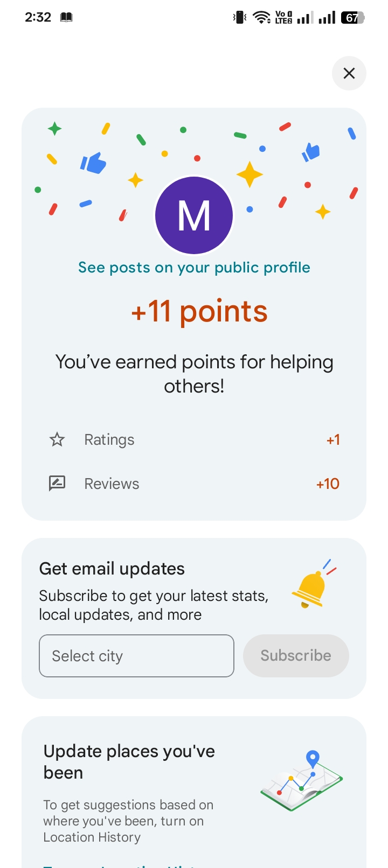Tap the map illustration with location pin
Screen dimensions: 388x868
pos(302,781)
